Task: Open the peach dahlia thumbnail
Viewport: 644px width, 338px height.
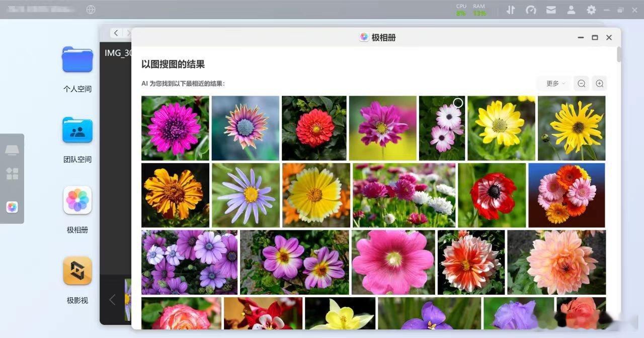Action: click(x=557, y=262)
